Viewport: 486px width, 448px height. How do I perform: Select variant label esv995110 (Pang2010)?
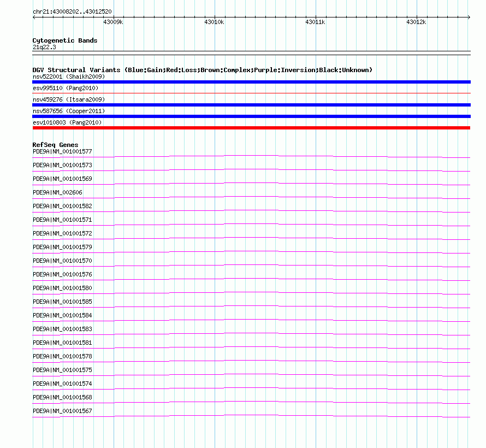(66, 88)
